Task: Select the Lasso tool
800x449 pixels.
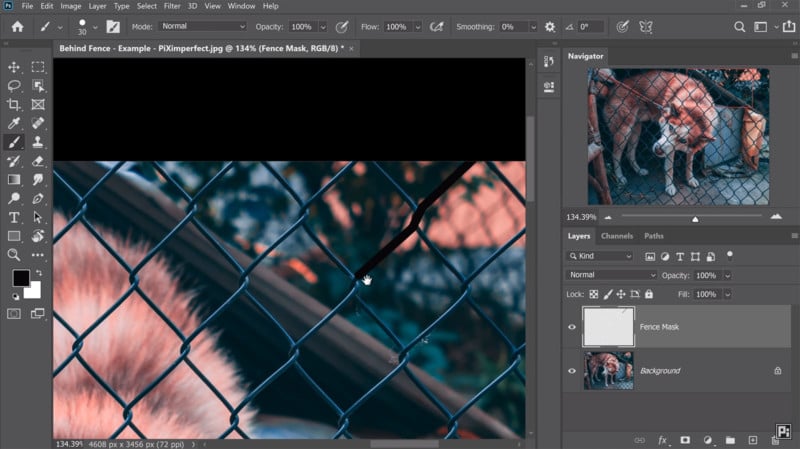Action: (14, 86)
